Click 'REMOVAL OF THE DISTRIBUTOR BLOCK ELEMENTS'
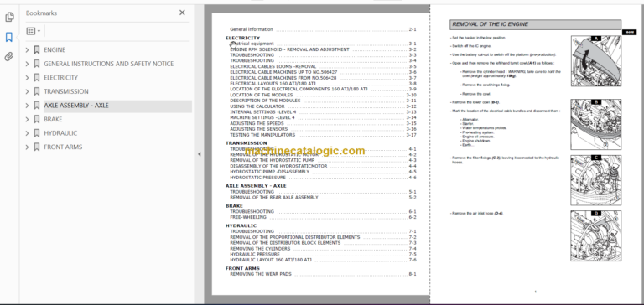 (285, 243)
